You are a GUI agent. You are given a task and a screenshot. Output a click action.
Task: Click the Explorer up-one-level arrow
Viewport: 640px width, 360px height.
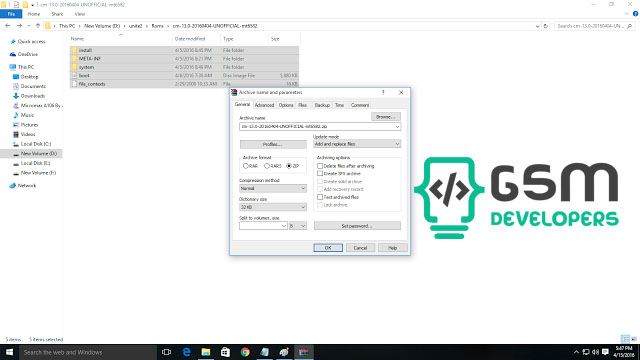pyautogui.click(x=38, y=26)
